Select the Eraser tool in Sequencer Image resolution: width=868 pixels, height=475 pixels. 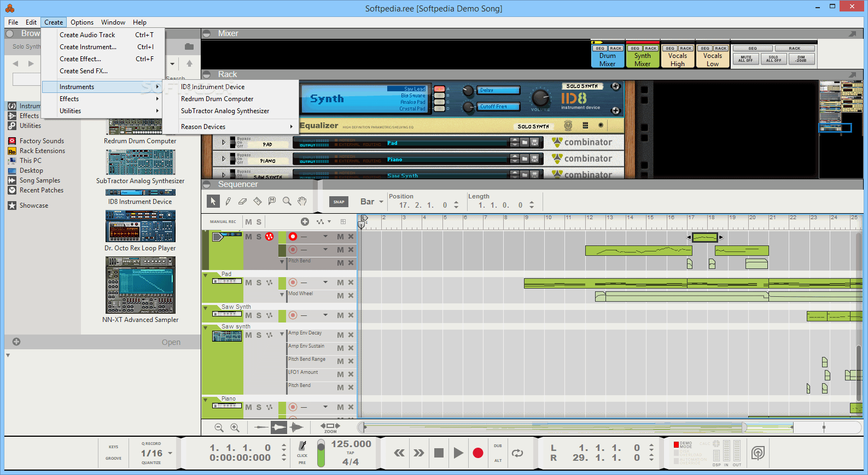[243, 201]
